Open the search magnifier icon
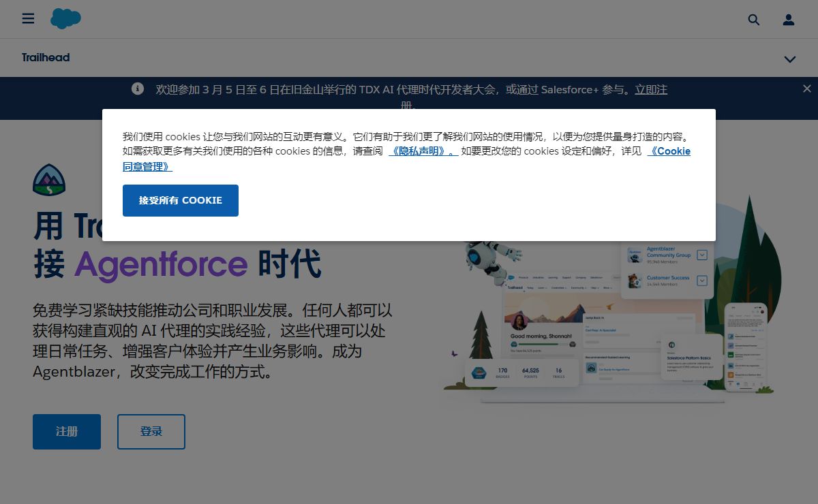This screenshot has width=818, height=504. point(753,20)
